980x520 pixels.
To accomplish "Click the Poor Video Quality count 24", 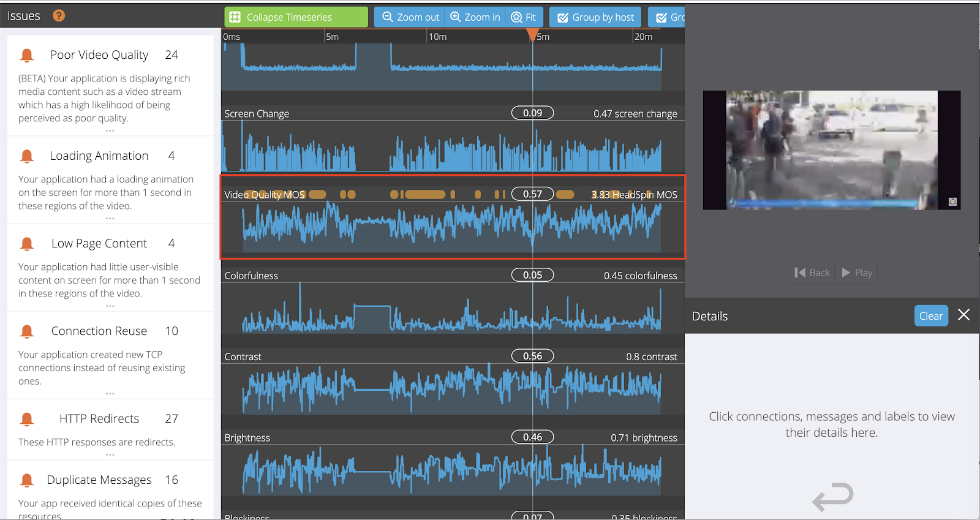I will (171, 55).
